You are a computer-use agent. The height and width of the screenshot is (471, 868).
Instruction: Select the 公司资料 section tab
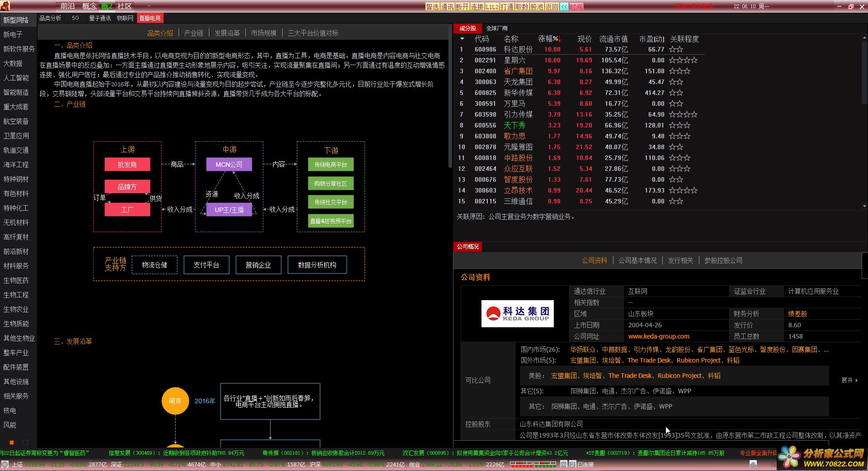click(x=594, y=260)
